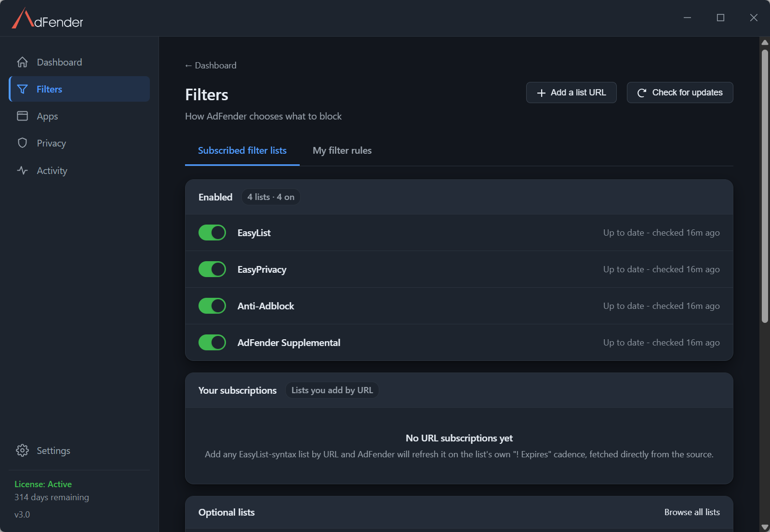Switch off AdFender Supplemental list
Viewport: 770px width, 532px height.
coord(212,343)
